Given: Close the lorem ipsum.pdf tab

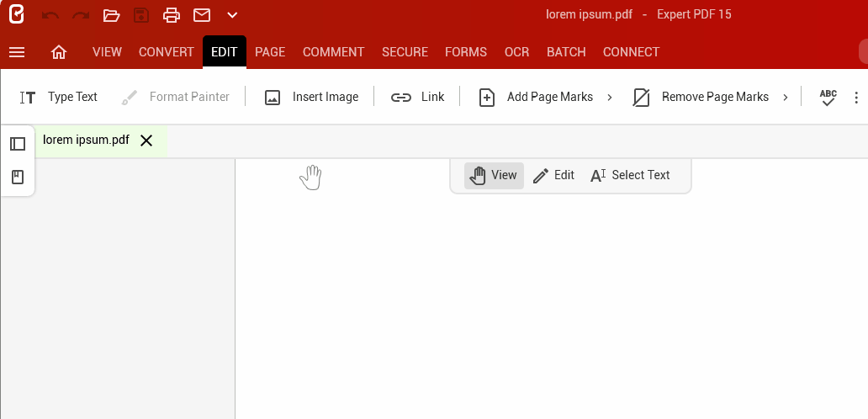Looking at the screenshot, I should [146, 141].
